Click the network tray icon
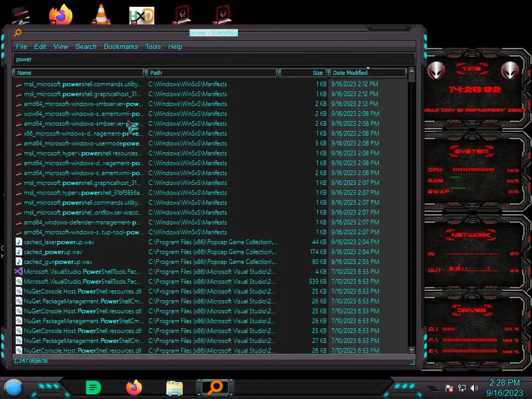The height and width of the screenshot is (399, 532). point(461,388)
